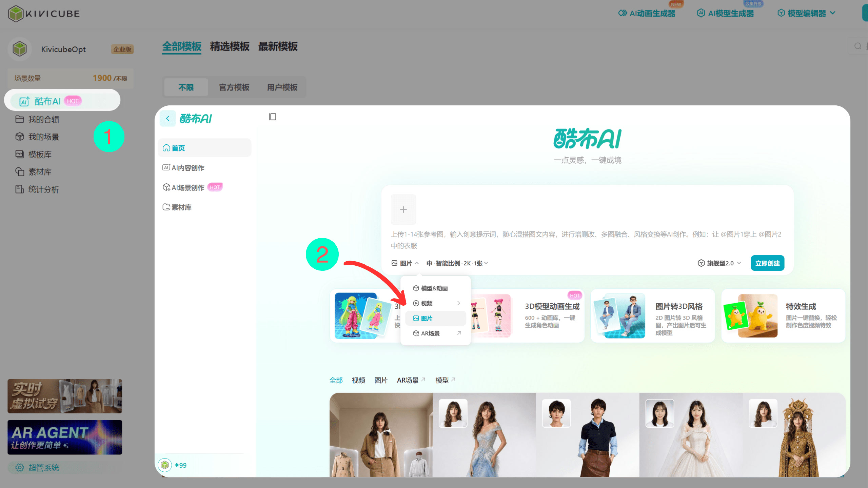Select 官方模板 filter option
868x488 pixels.
click(234, 87)
